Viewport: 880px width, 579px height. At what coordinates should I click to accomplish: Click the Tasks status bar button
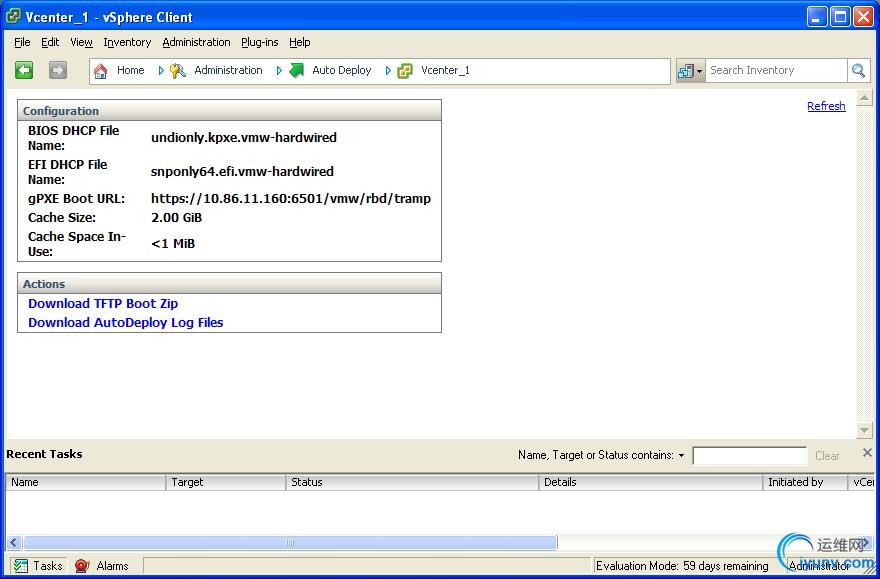pos(38,566)
